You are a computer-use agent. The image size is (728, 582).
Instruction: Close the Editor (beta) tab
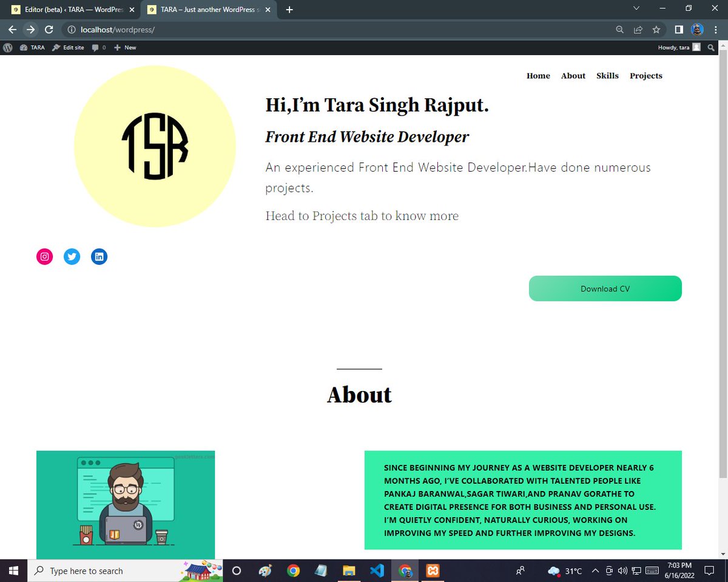131,10
